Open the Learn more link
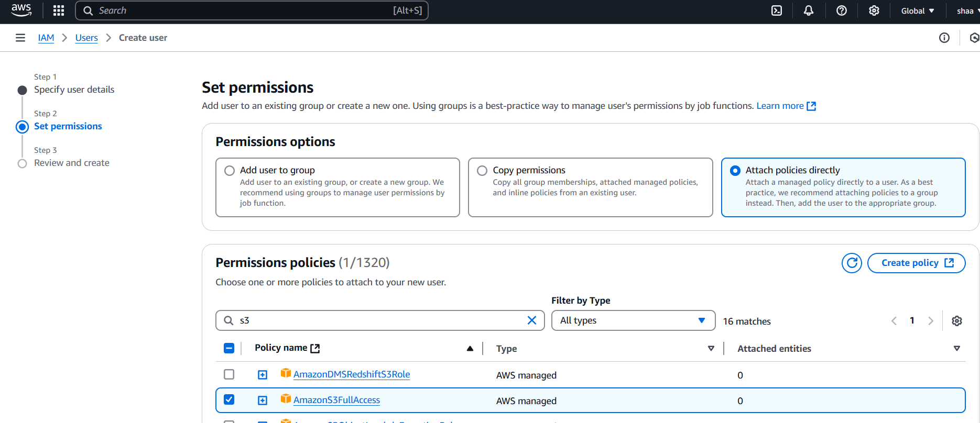 (x=786, y=106)
